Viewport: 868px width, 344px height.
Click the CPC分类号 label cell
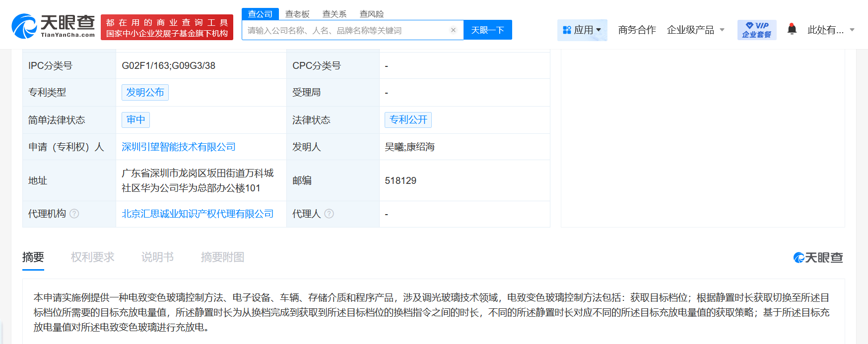(333, 65)
